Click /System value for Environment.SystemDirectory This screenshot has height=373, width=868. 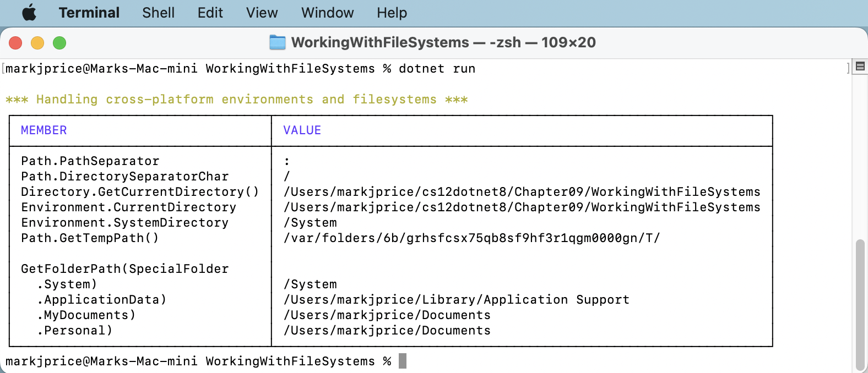tap(310, 223)
